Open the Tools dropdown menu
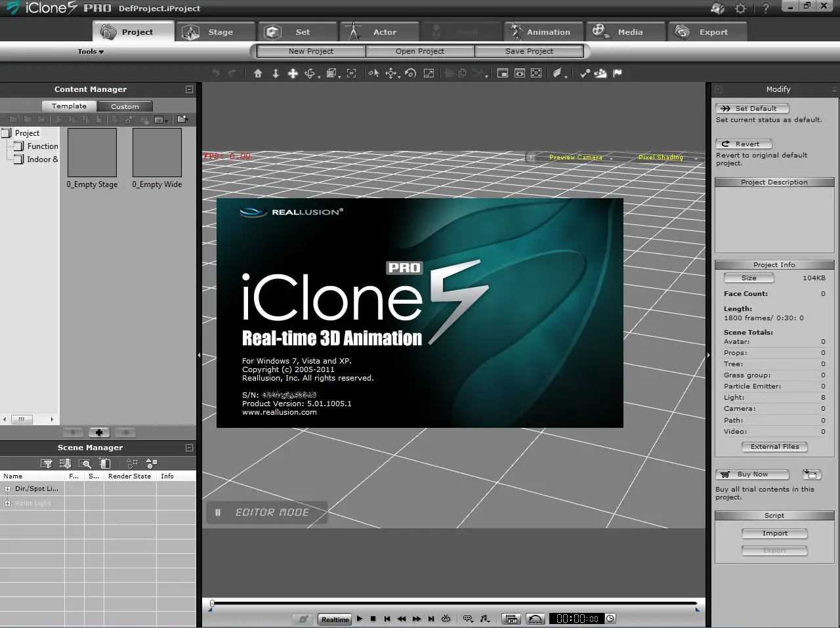 click(x=91, y=51)
